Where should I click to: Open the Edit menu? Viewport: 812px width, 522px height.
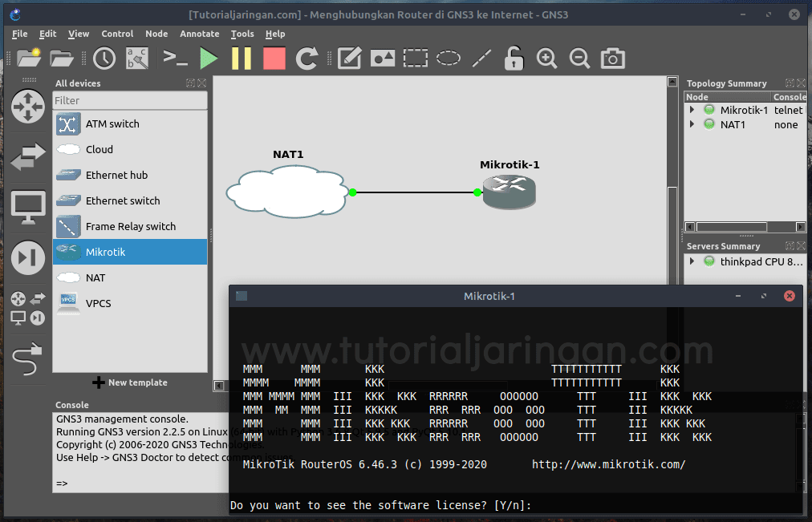[47, 34]
